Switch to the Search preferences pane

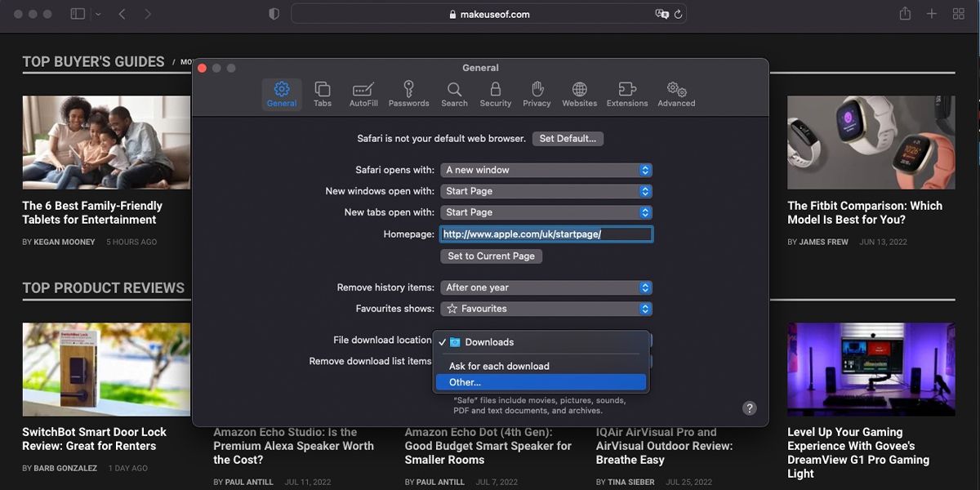pyautogui.click(x=454, y=95)
